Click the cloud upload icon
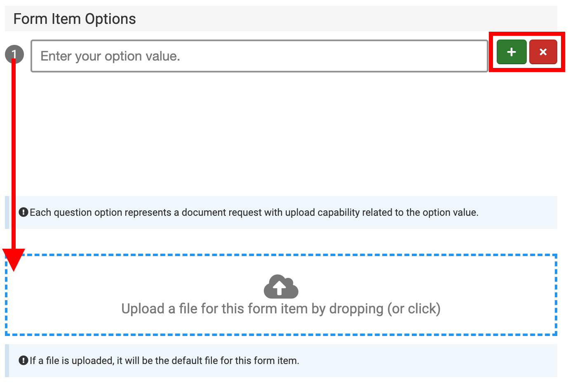This screenshot has width=568, height=392. click(281, 286)
